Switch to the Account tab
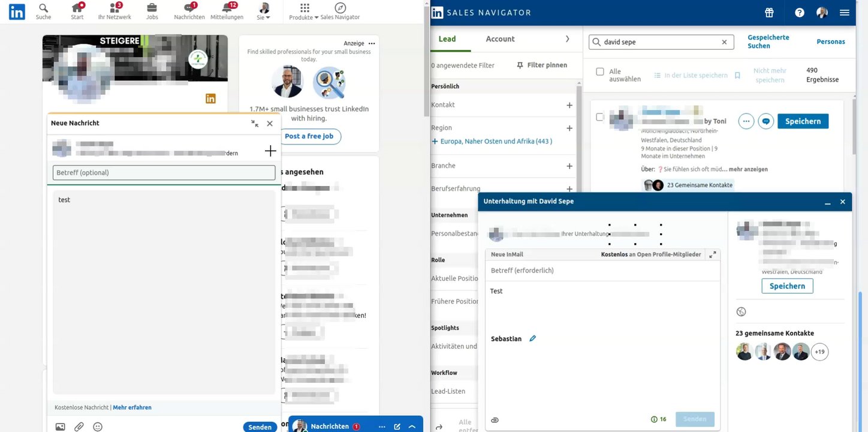The image size is (868, 432). [x=501, y=39]
